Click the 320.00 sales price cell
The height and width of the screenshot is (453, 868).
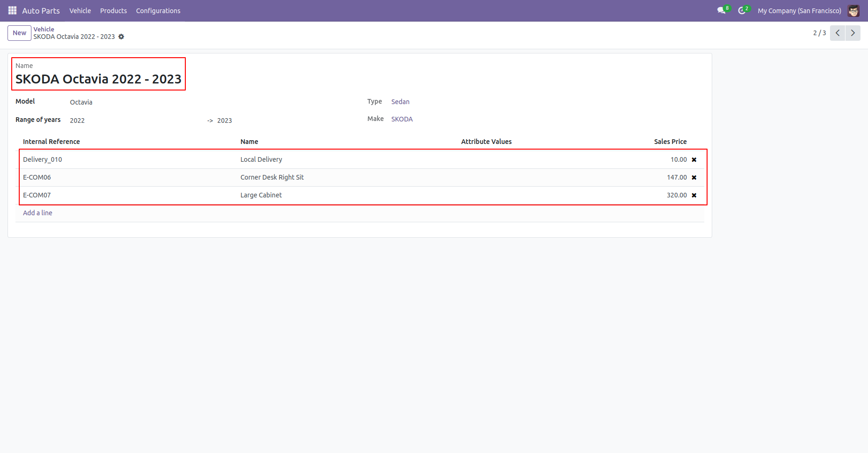click(x=677, y=195)
